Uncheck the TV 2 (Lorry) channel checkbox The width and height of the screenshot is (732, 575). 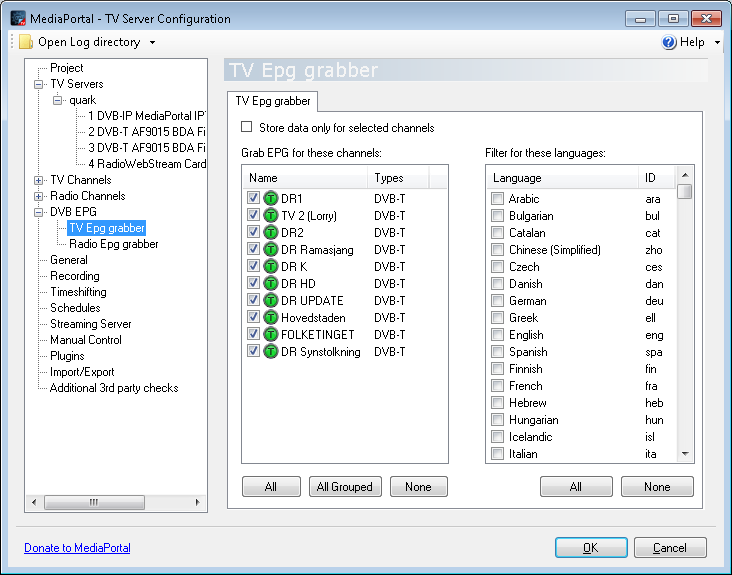253,215
